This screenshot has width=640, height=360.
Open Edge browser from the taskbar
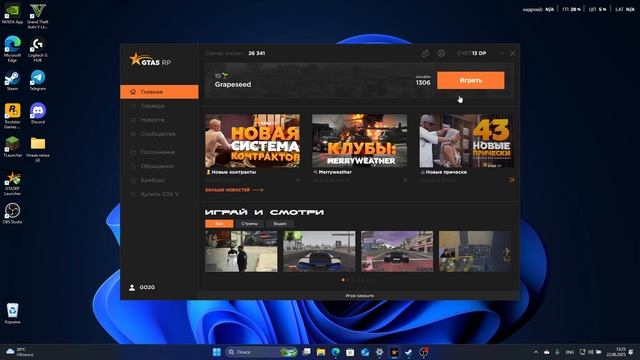pos(336,352)
